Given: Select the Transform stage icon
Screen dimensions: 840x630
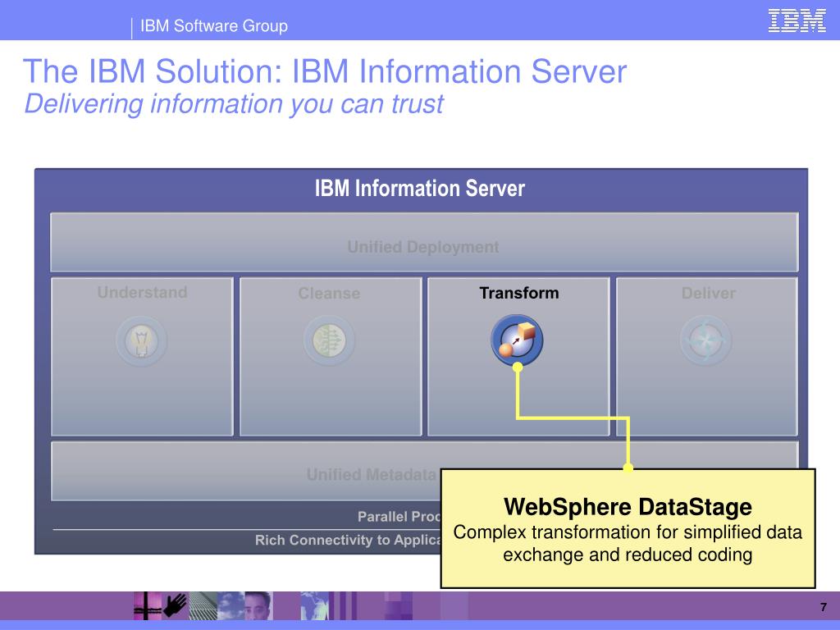Looking at the screenshot, I should [x=517, y=340].
